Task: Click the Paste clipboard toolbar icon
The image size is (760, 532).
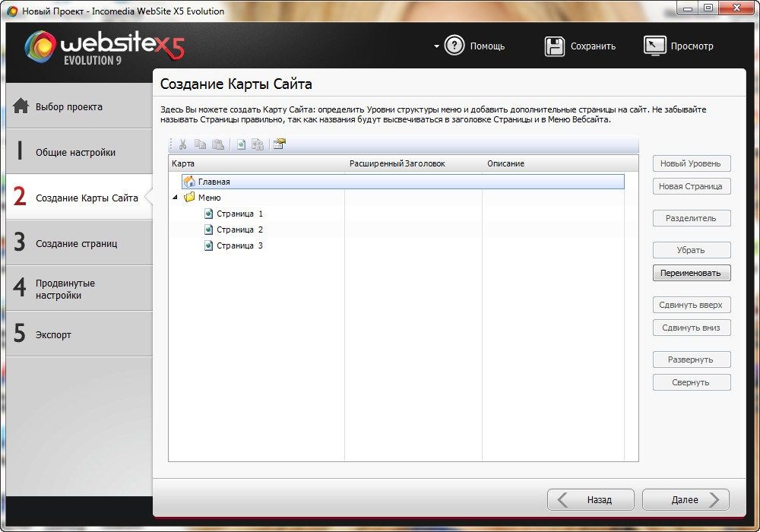Action: (218, 144)
